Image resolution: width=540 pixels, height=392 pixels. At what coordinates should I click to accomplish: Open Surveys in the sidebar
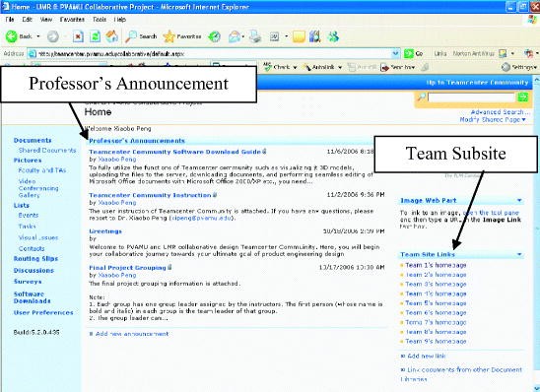pyautogui.click(x=28, y=281)
